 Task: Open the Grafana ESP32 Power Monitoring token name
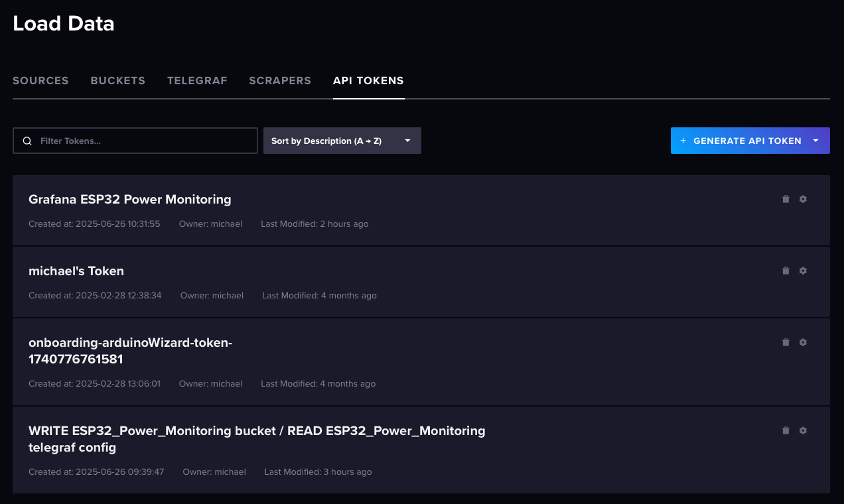[x=130, y=199]
